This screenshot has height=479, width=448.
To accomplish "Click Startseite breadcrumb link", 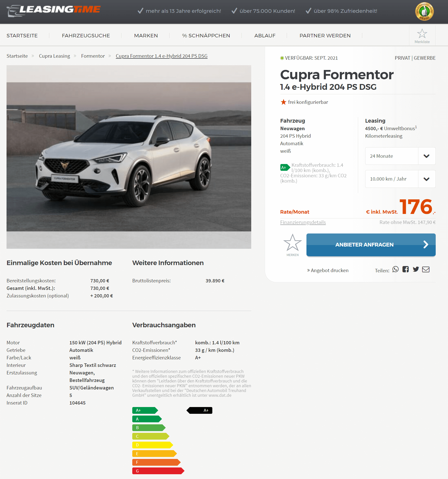I will click(17, 56).
